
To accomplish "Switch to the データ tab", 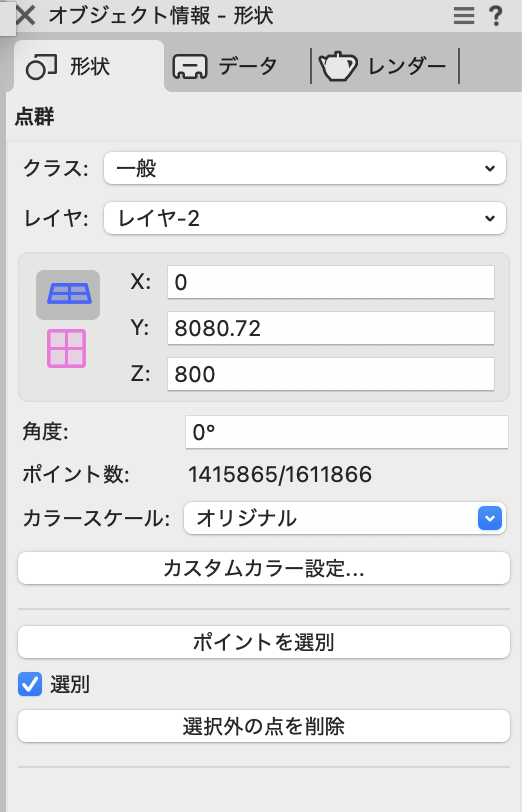I will (x=226, y=67).
